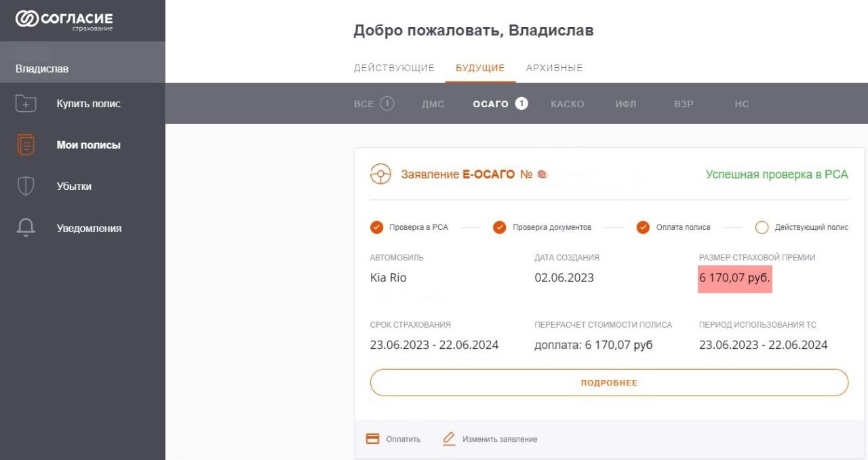
Task: Click the Действующий полис step label
Action: coord(812,227)
